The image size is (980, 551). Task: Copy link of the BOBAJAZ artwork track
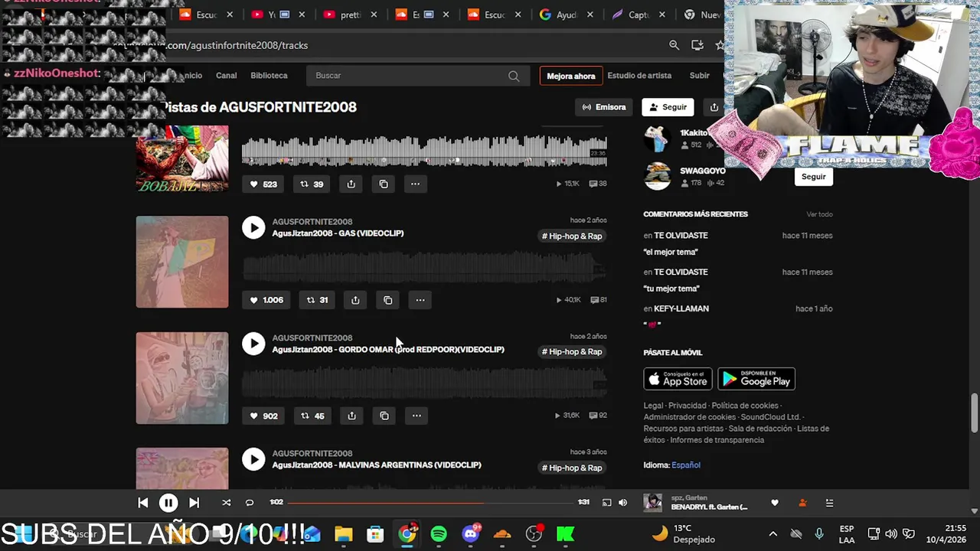pyautogui.click(x=384, y=184)
